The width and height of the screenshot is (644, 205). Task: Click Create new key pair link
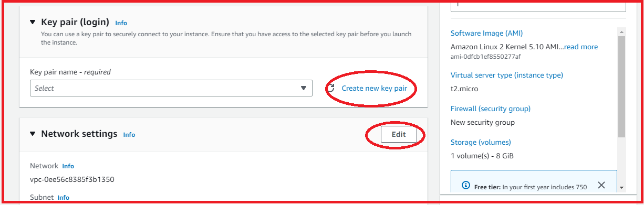tap(374, 88)
